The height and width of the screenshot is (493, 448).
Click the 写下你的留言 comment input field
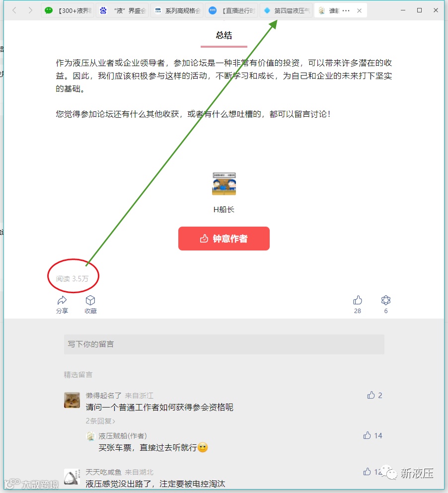pyautogui.click(x=224, y=344)
